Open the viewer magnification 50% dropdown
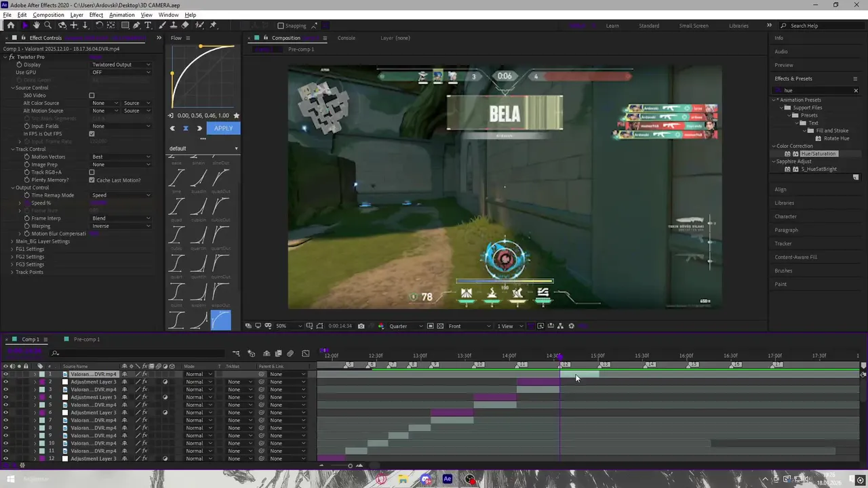The image size is (868, 488). [290, 326]
